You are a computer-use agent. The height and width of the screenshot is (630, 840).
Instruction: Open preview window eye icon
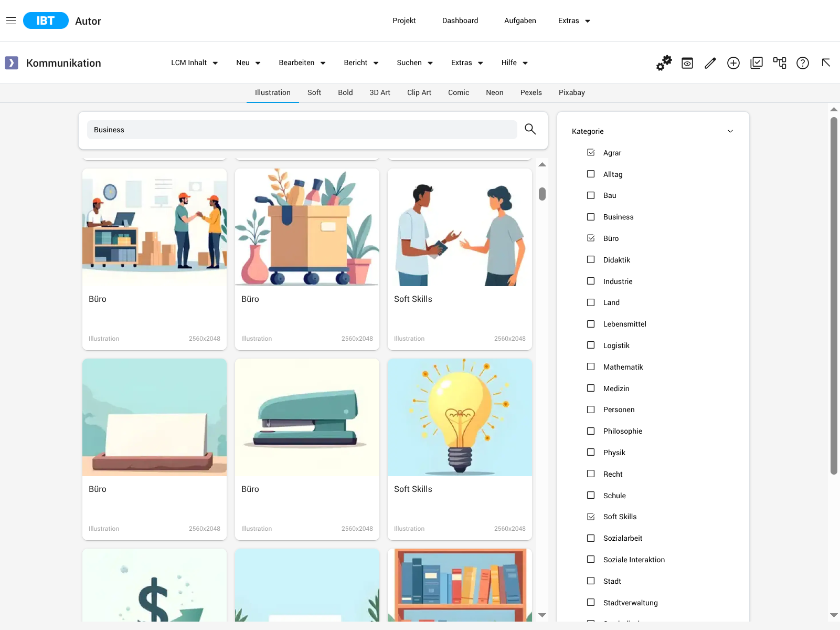687,63
